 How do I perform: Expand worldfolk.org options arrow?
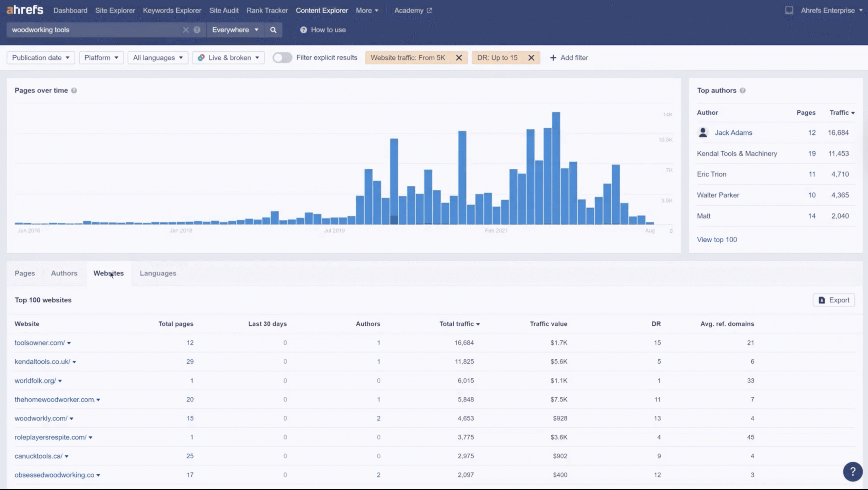coord(60,381)
